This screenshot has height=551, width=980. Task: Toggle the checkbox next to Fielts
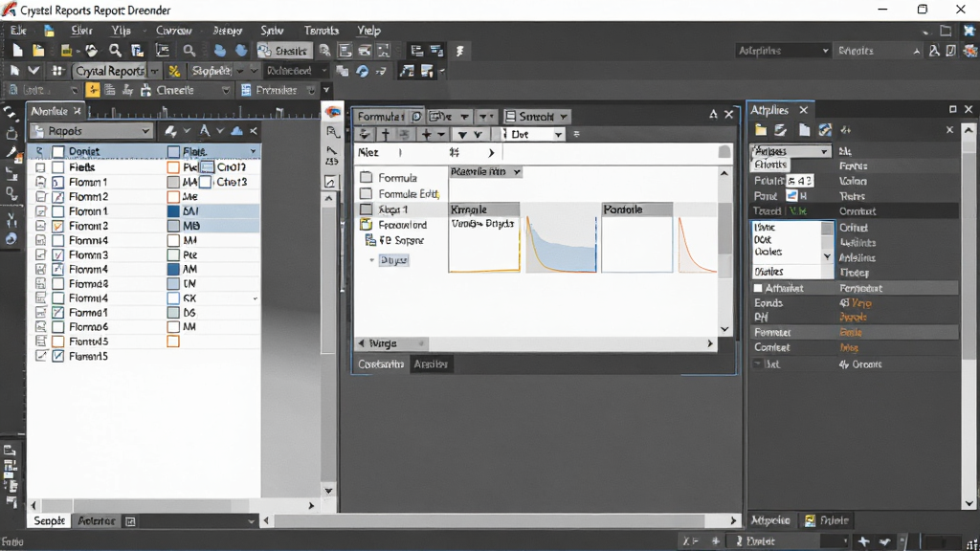pyautogui.click(x=58, y=167)
